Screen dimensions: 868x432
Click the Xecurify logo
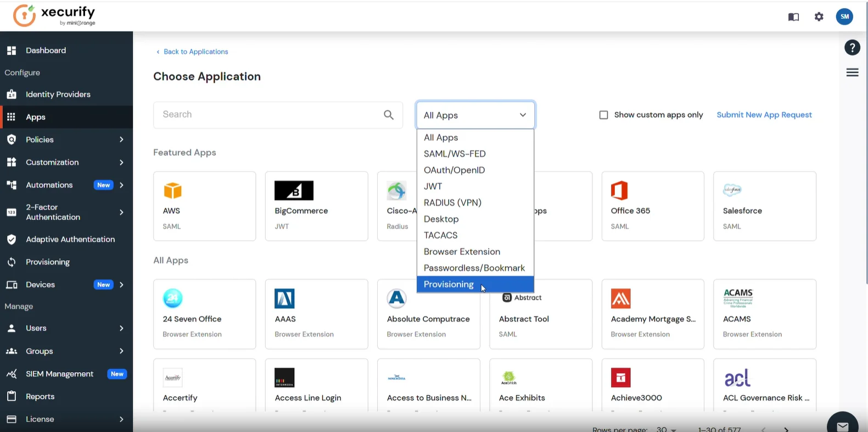tap(54, 15)
